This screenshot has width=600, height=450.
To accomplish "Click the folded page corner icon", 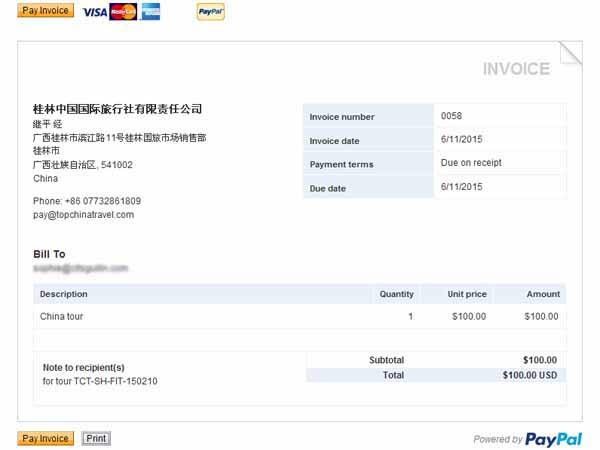I will click(570, 53).
